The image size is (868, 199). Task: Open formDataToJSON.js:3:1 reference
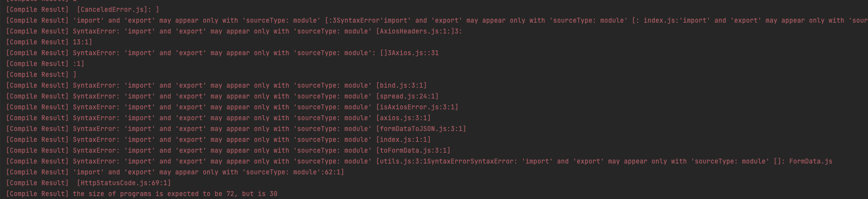click(x=421, y=129)
